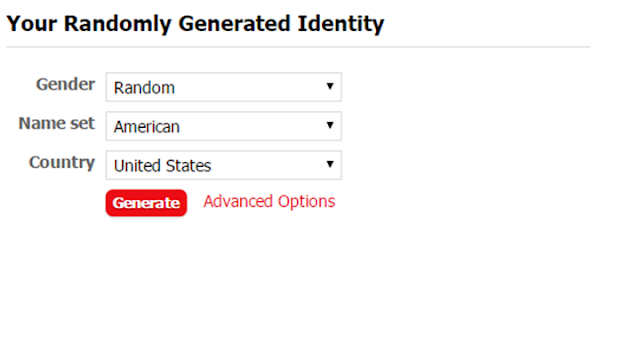Click the arrow icon on the Name set selector
This screenshot has height=360, width=640.
330,125
